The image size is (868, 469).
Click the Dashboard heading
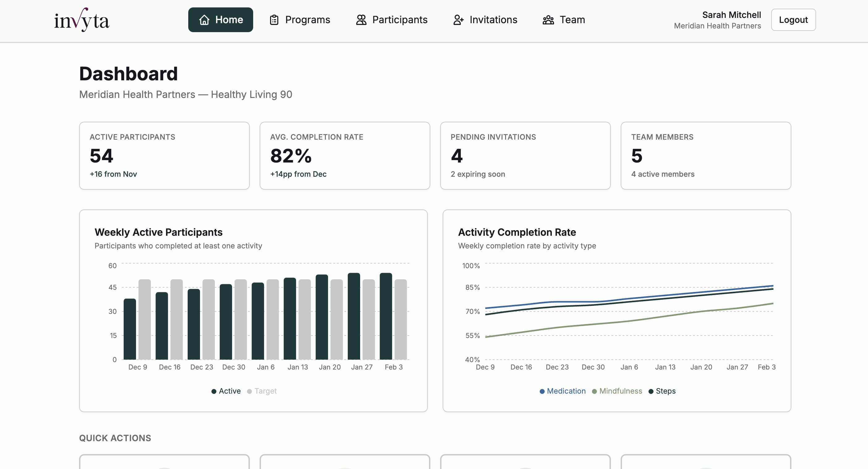(128, 74)
